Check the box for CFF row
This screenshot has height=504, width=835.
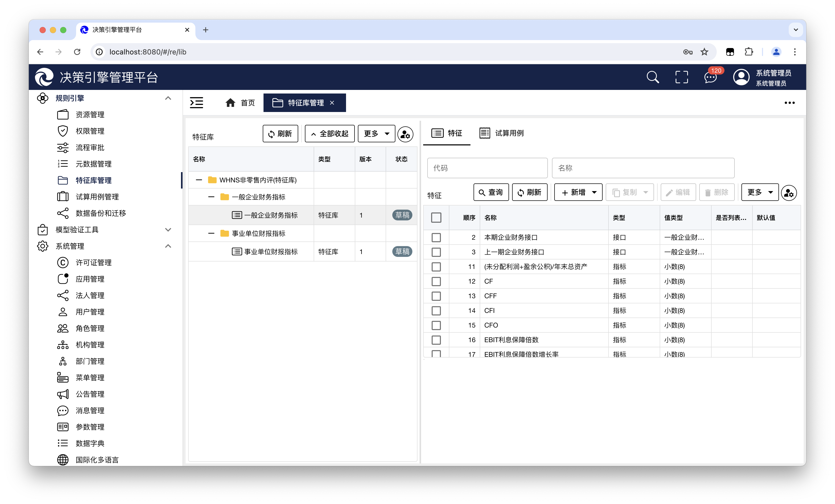tap(436, 296)
